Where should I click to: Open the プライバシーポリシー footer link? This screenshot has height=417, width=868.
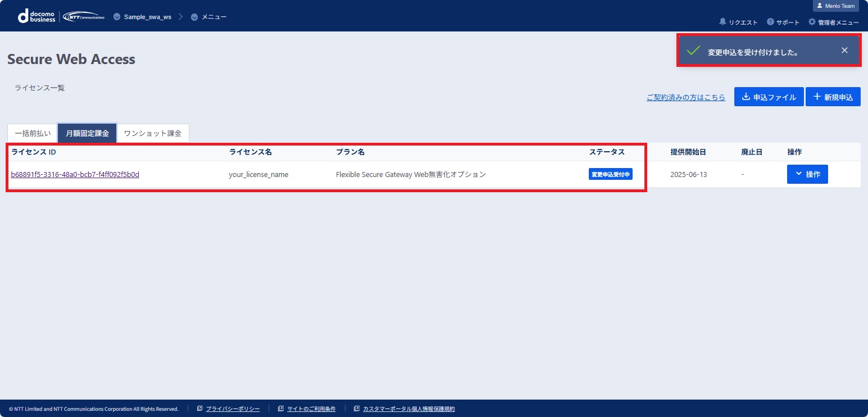pyautogui.click(x=233, y=409)
